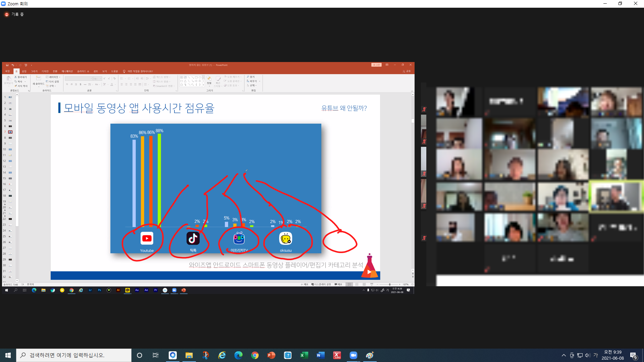Open Google Chrome from taskbar
This screenshot has height=362, width=644.
click(x=255, y=355)
